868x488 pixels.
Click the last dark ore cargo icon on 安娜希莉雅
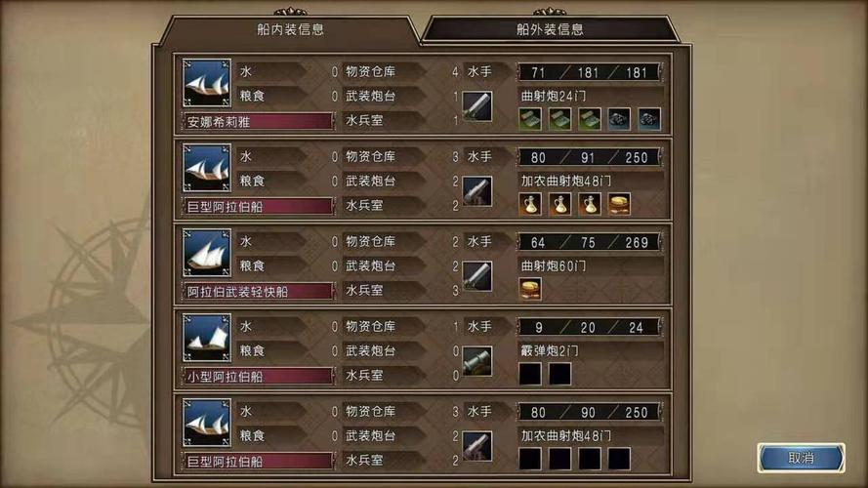click(648, 119)
